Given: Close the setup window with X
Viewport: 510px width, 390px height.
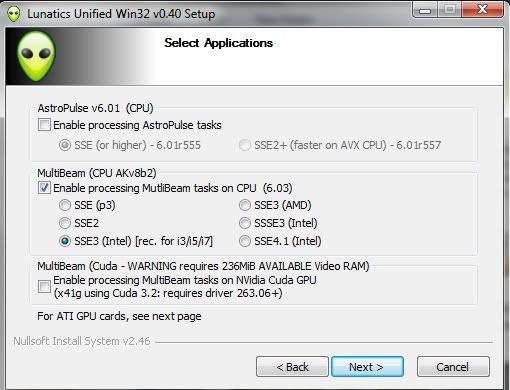Looking at the screenshot, I should pyautogui.click(x=482, y=9).
